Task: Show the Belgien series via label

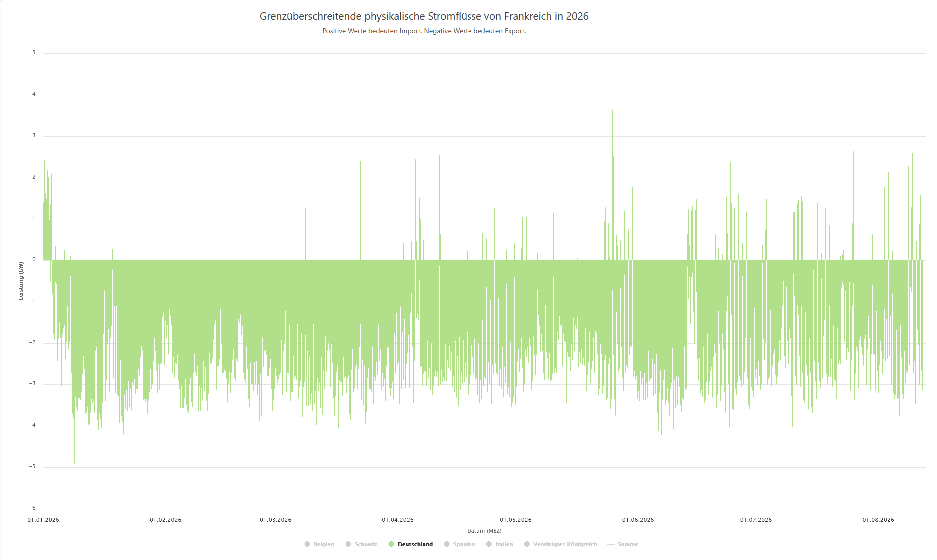Action: click(x=324, y=544)
